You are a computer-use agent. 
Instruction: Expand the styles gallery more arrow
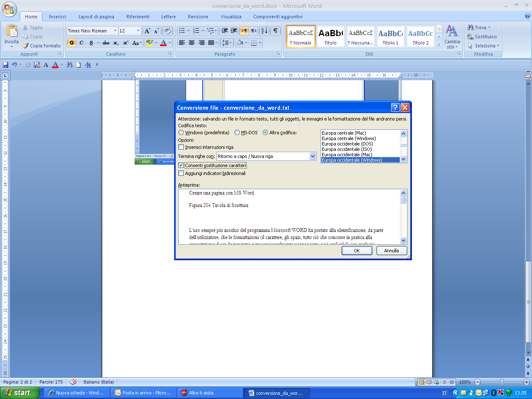click(439, 45)
